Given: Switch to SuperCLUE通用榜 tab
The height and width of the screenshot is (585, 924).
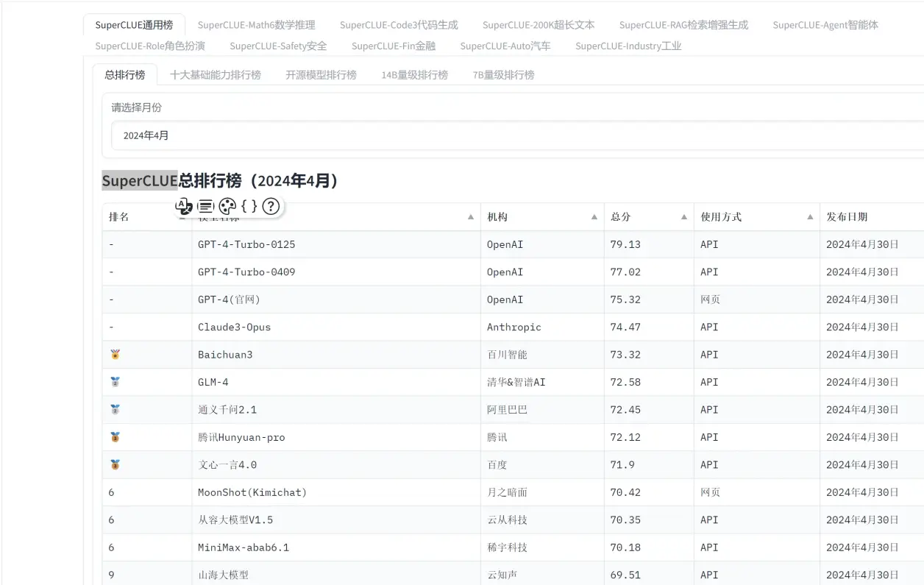Looking at the screenshot, I should pos(134,25).
